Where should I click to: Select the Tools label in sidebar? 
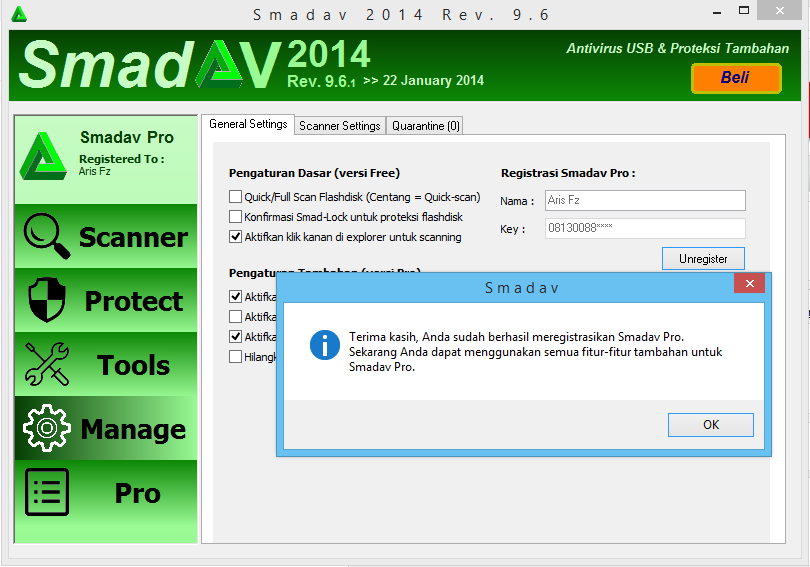[x=133, y=365]
